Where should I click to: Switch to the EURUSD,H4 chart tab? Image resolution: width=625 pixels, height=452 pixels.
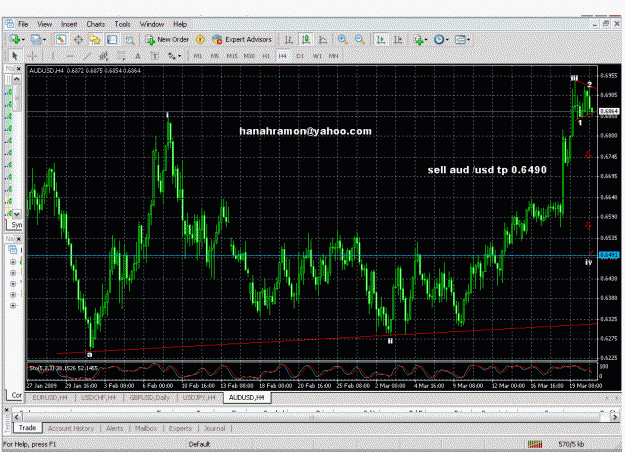click(x=50, y=397)
